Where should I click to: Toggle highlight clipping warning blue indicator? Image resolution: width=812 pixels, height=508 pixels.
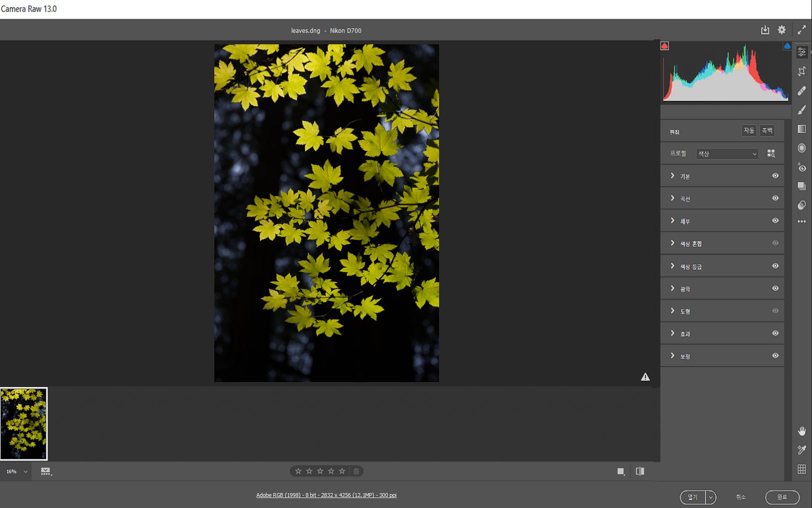[x=787, y=46]
